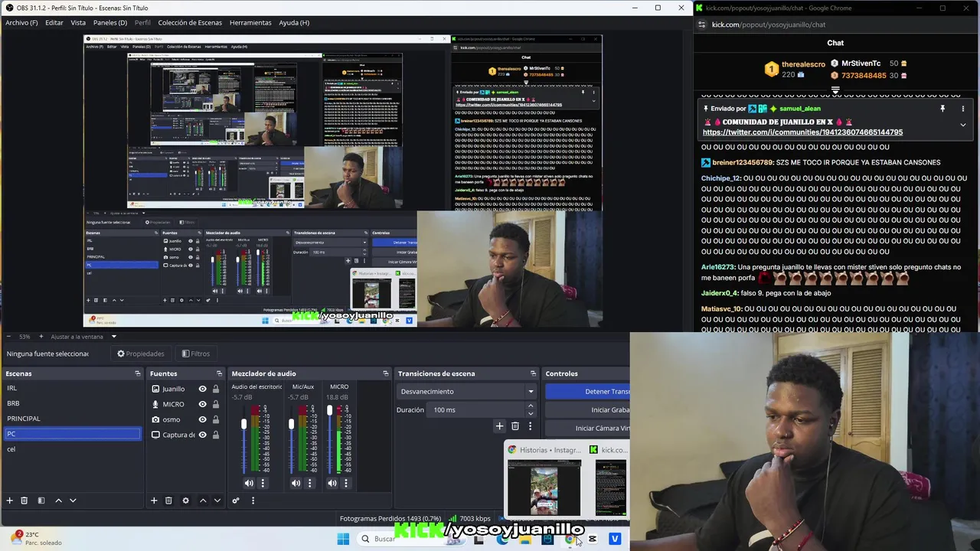Viewport: 980px width, 551px height.
Task: Open Editar menu
Action: [54, 22]
